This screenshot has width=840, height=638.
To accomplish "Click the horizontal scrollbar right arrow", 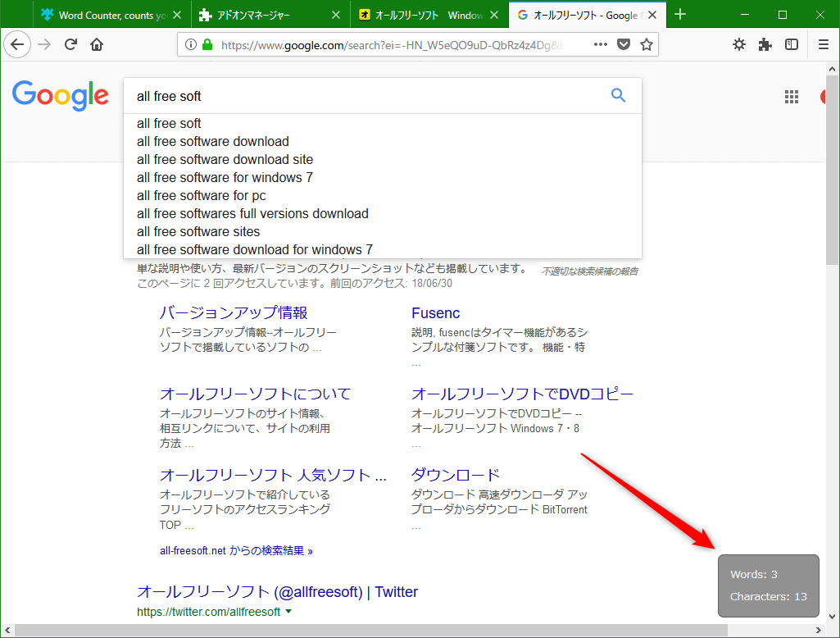I will click(819, 630).
